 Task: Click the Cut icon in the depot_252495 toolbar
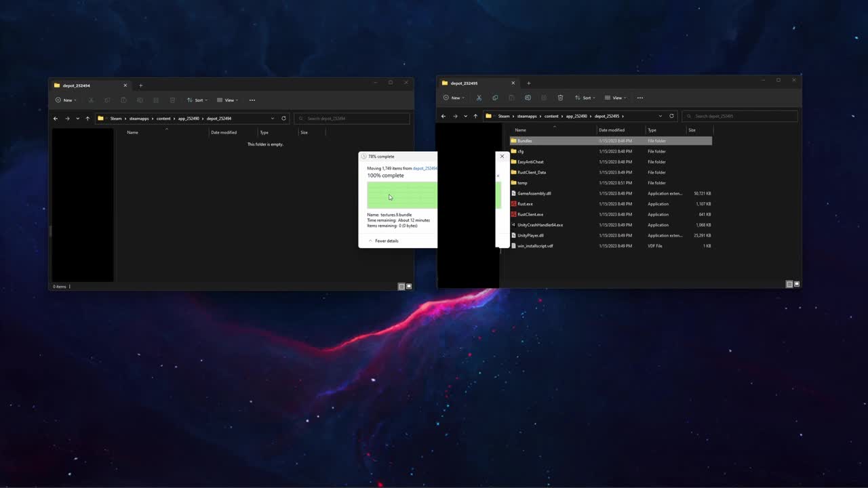coord(479,98)
